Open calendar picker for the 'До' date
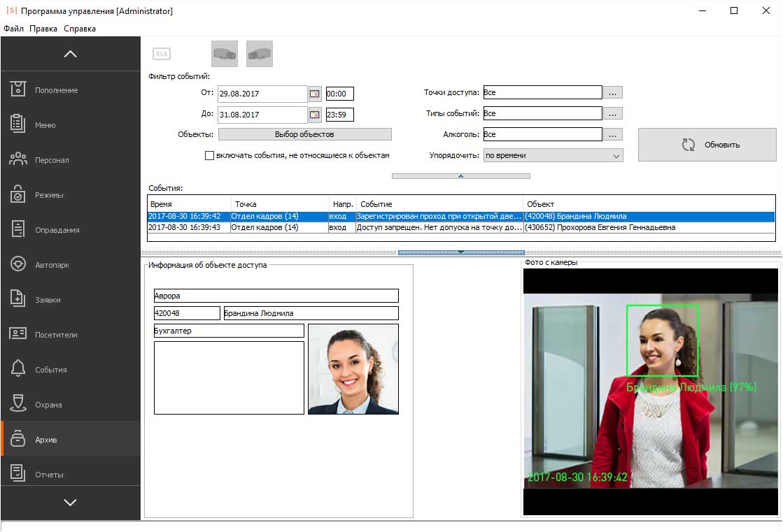 316,115
